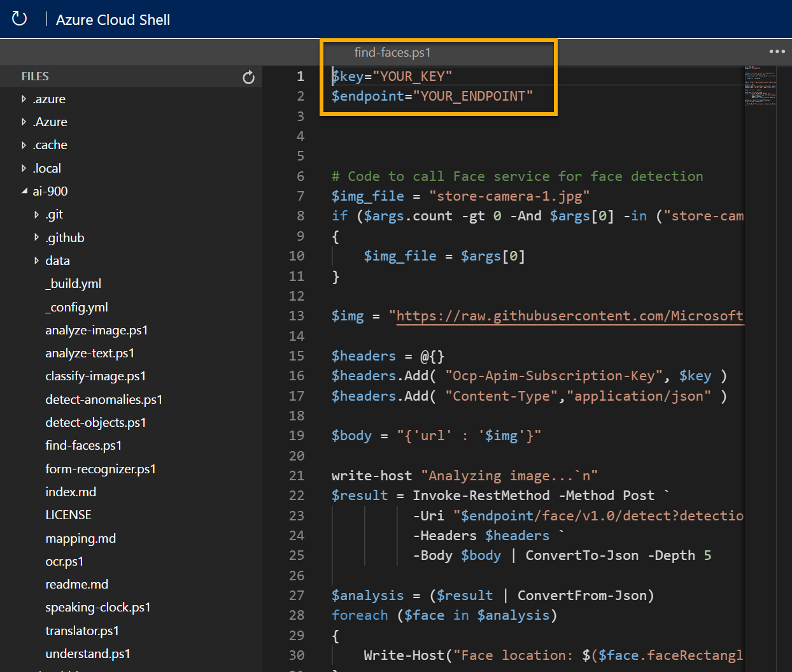This screenshot has height=672, width=792.
Task: Select find-faces.ps1 in the file tree
Action: 83,445
